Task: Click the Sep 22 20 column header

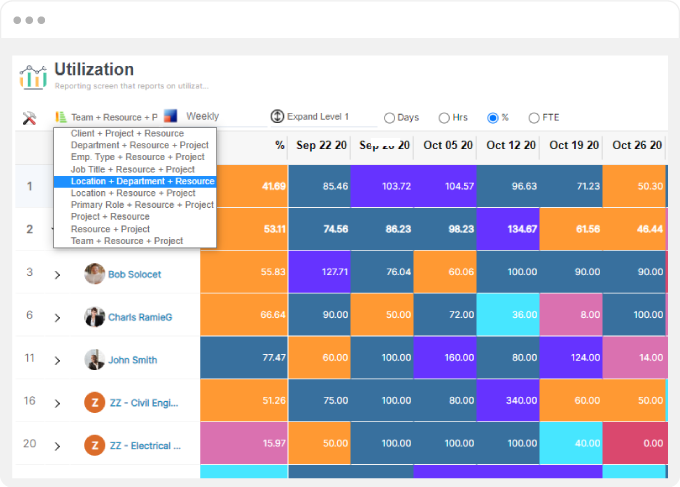Action: 321,145
